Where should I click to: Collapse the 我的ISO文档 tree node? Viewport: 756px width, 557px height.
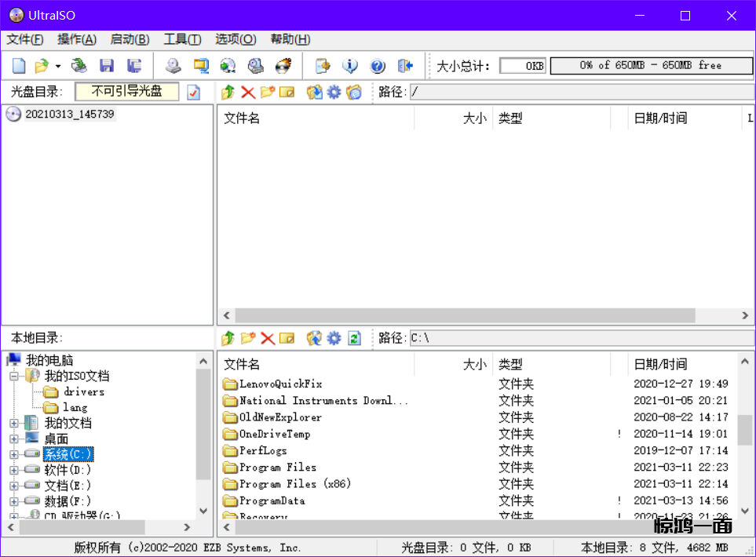pyautogui.click(x=14, y=377)
